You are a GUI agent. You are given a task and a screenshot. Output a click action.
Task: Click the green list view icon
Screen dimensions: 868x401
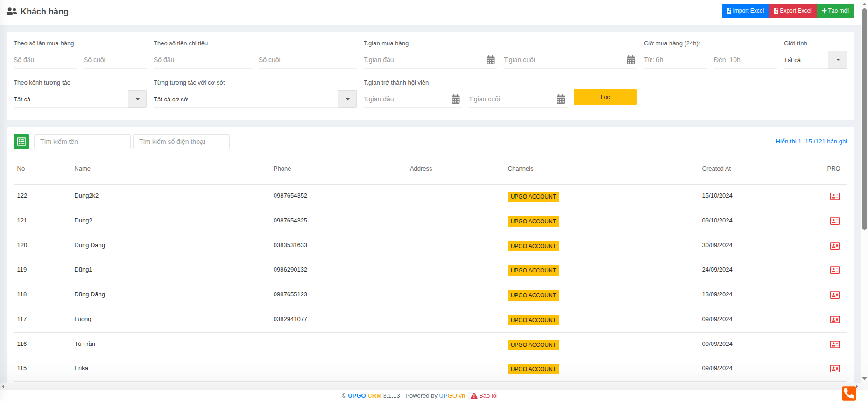[21, 142]
